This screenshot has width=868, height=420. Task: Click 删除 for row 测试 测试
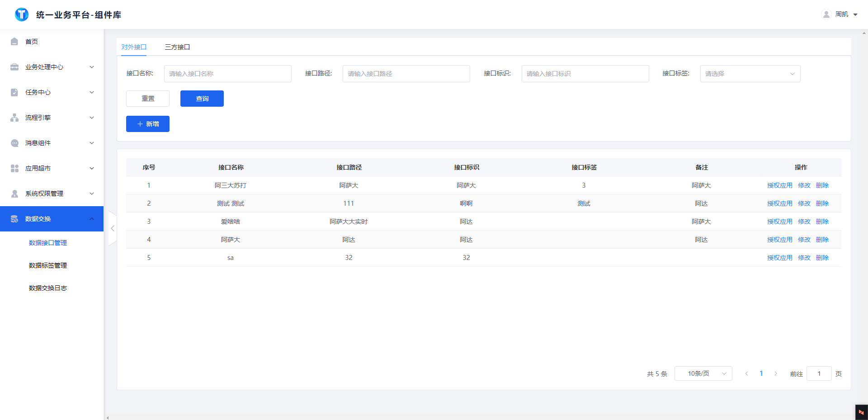822,203
